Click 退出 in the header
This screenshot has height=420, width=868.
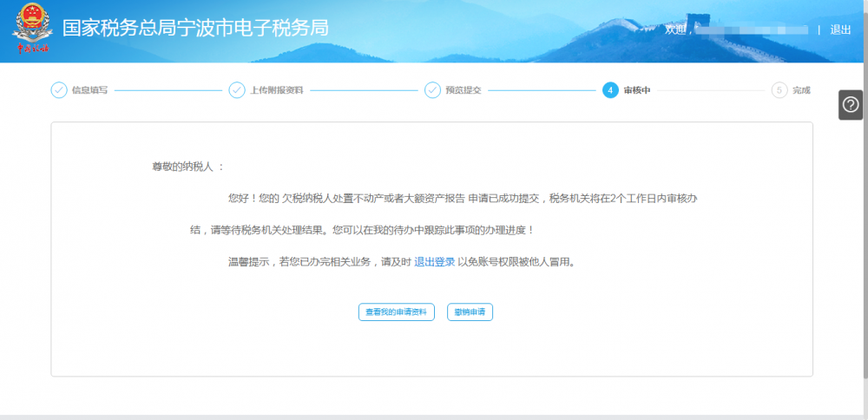(x=840, y=30)
